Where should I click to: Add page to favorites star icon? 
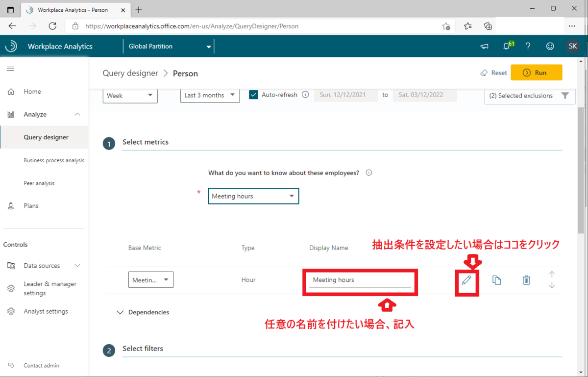click(446, 26)
